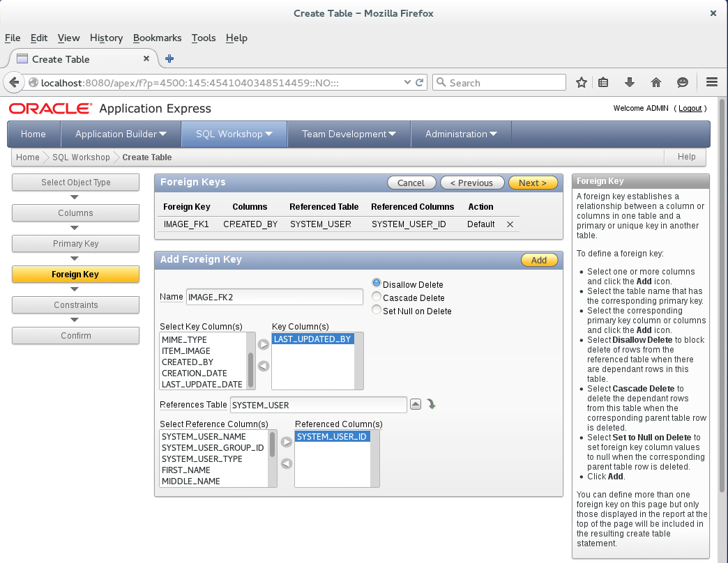Open URL bar history dropdown arrow
Image resolution: width=728 pixels, height=563 pixels.
[407, 82]
